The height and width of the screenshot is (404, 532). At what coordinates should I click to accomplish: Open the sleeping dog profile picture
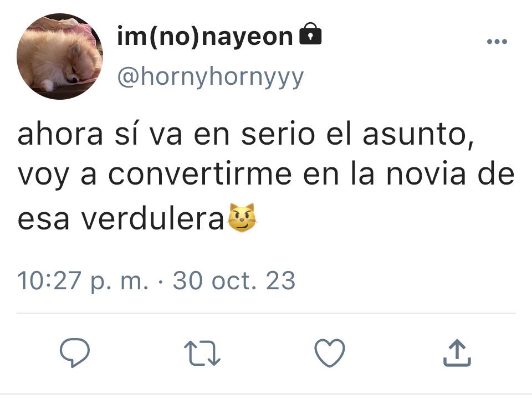click(60, 57)
